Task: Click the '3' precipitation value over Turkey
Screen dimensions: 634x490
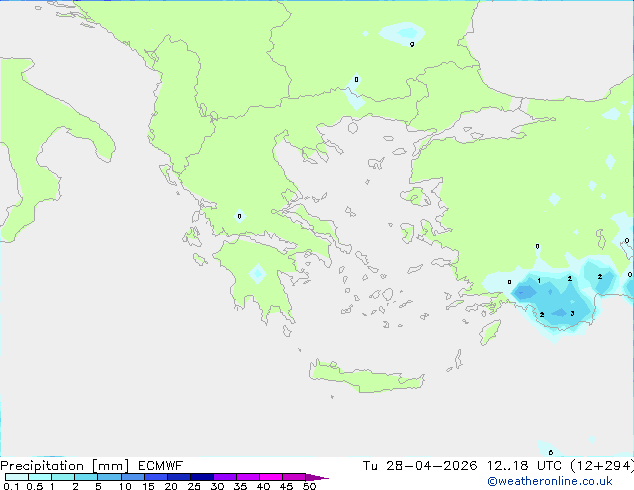Action: pos(572,313)
